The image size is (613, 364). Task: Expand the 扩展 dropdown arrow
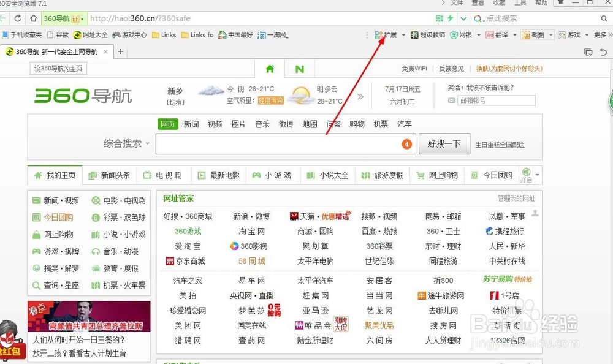403,35
